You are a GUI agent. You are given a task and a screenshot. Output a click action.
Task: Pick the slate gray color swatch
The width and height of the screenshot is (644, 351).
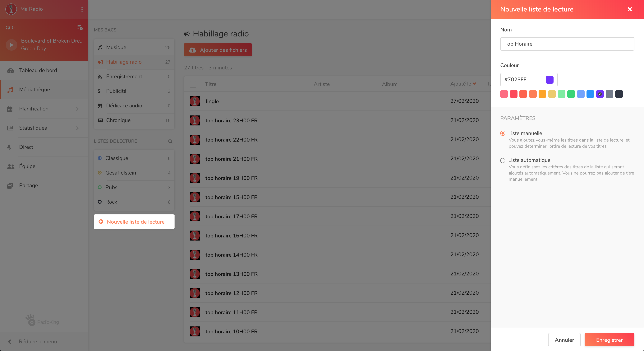tap(609, 94)
